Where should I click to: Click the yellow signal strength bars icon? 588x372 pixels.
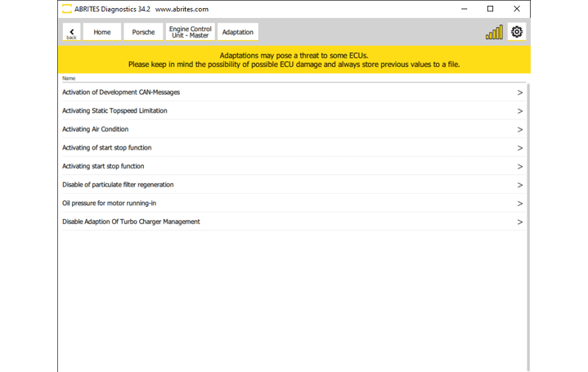coord(494,32)
